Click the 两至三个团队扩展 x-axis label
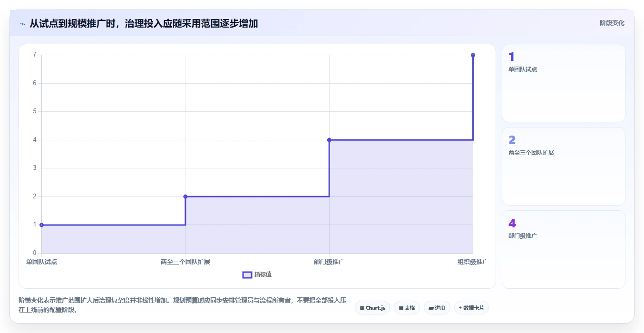644x333 pixels. [x=185, y=262]
